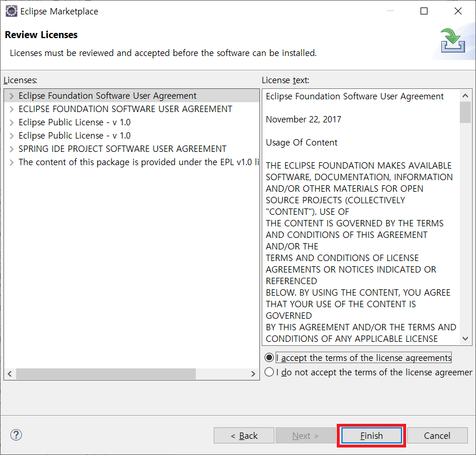Click down arrow of license text scrollbar
Image resolution: width=476 pixels, height=455 pixels.
pyautogui.click(x=465, y=338)
